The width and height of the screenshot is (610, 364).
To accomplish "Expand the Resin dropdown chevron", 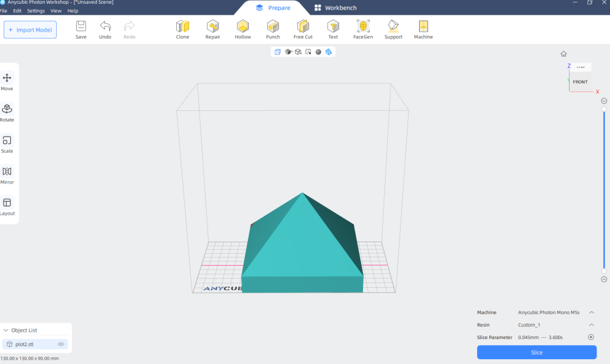I will click(591, 325).
